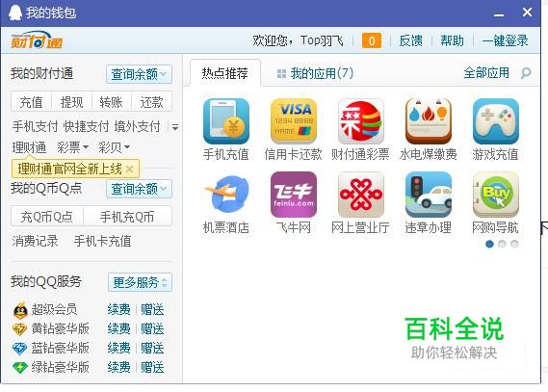Click 赠送 for 蓝钻豪华版

coord(152,349)
